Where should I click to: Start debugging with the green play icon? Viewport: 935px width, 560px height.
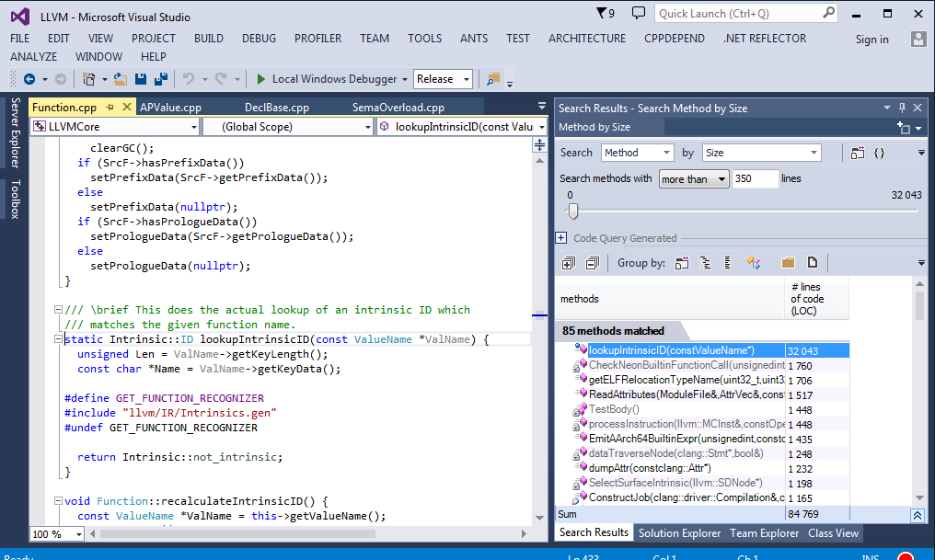[260, 79]
